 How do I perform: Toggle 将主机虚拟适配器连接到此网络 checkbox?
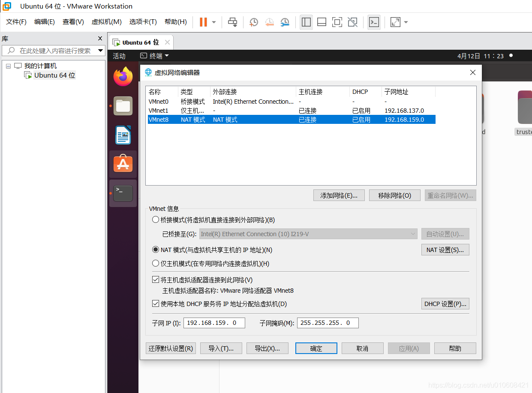click(156, 280)
